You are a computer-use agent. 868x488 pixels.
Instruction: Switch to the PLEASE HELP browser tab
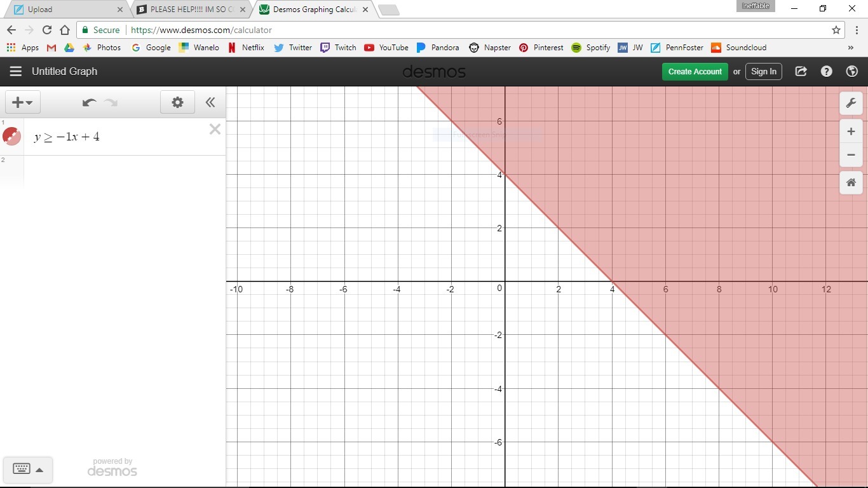point(192,10)
